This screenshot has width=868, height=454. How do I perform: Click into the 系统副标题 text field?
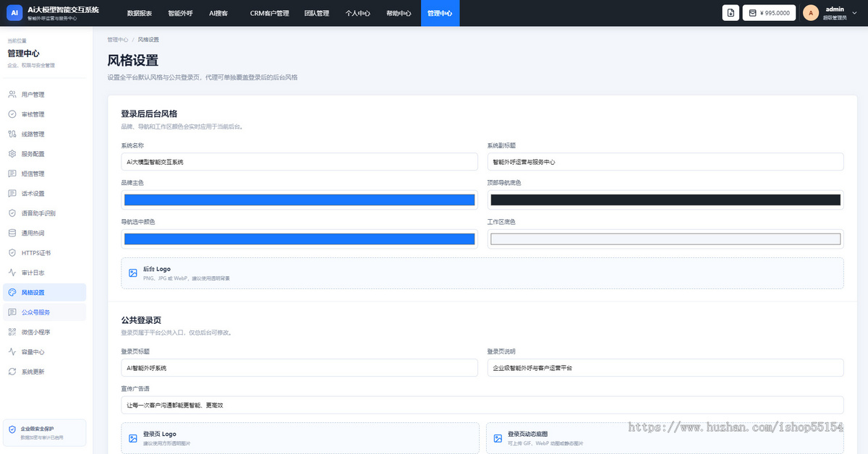pos(665,162)
